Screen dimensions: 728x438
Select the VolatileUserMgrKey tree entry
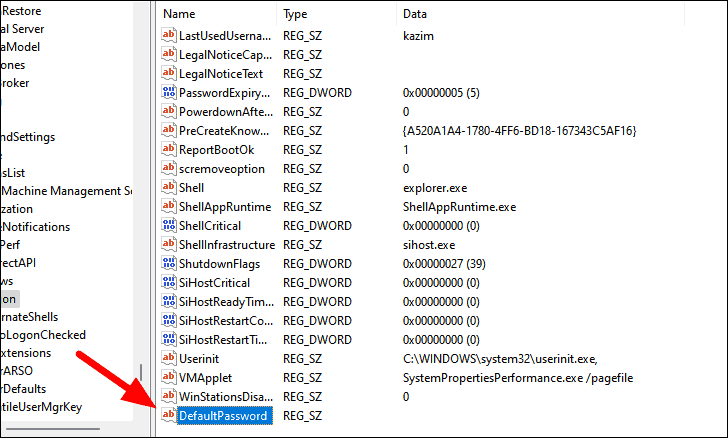(x=41, y=407)
